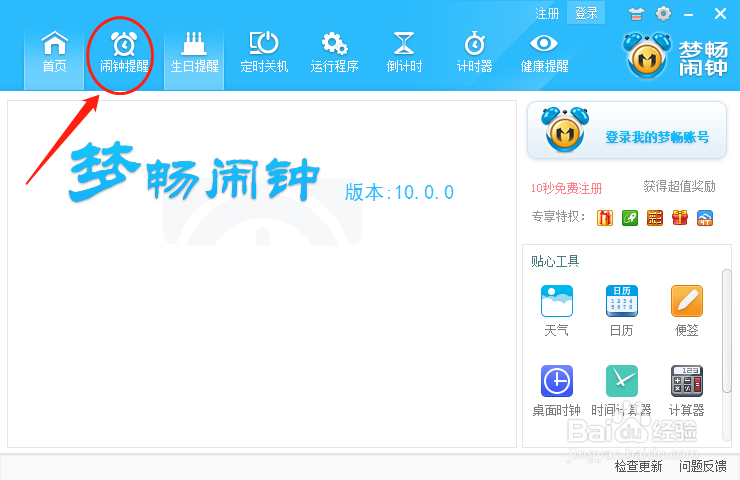
Task: Open 倒计时 countdown tab
Action: tap(404, 53)
